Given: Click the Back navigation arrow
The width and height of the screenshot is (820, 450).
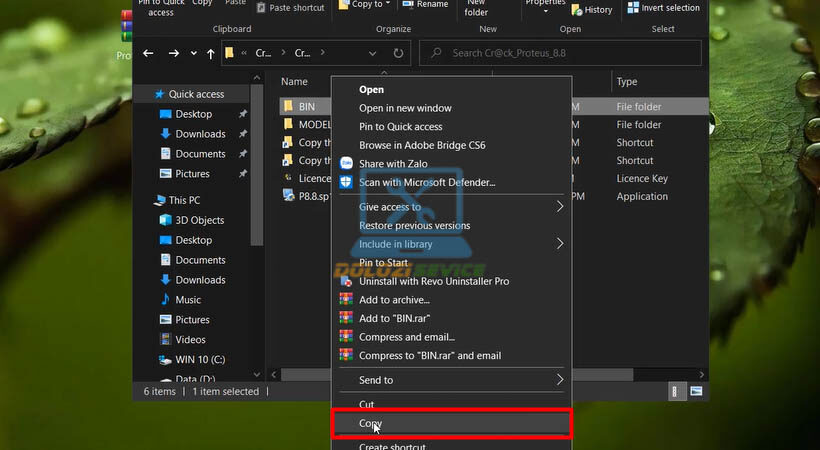Looking at the screenshot, I should [x=149, y=53].
